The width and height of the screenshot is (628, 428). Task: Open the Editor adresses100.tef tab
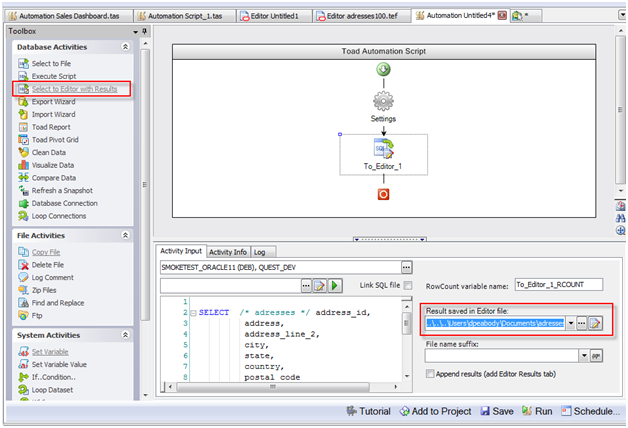click(x=362, y=16)
